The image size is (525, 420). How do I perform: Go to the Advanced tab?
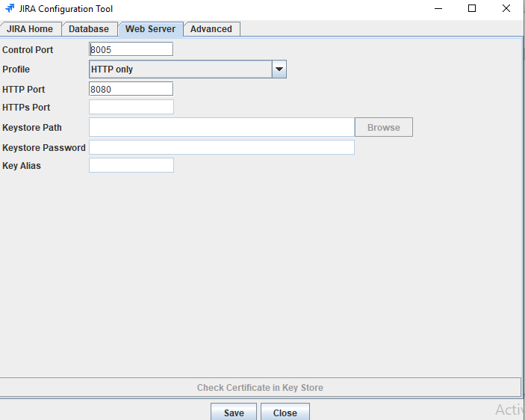click(x=211, y=29)
